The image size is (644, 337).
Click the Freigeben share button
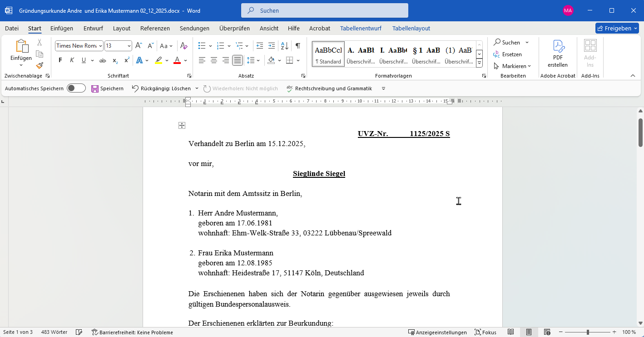click(616, 28)
